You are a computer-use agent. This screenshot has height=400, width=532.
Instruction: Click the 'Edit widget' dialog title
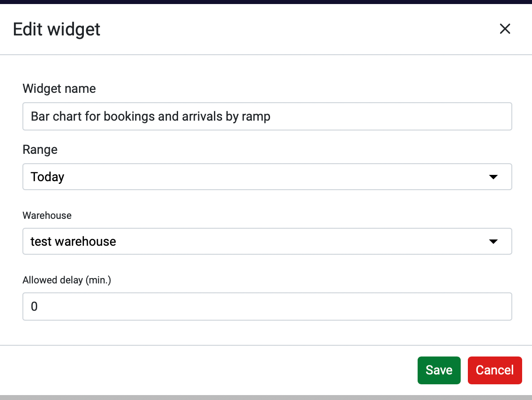[x=57, y=29]
